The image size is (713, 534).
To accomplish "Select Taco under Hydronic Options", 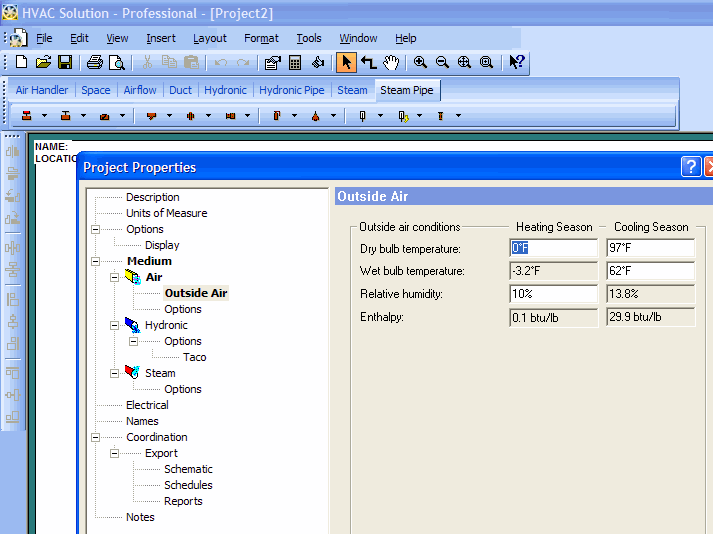I will click(x=195, y=357).
